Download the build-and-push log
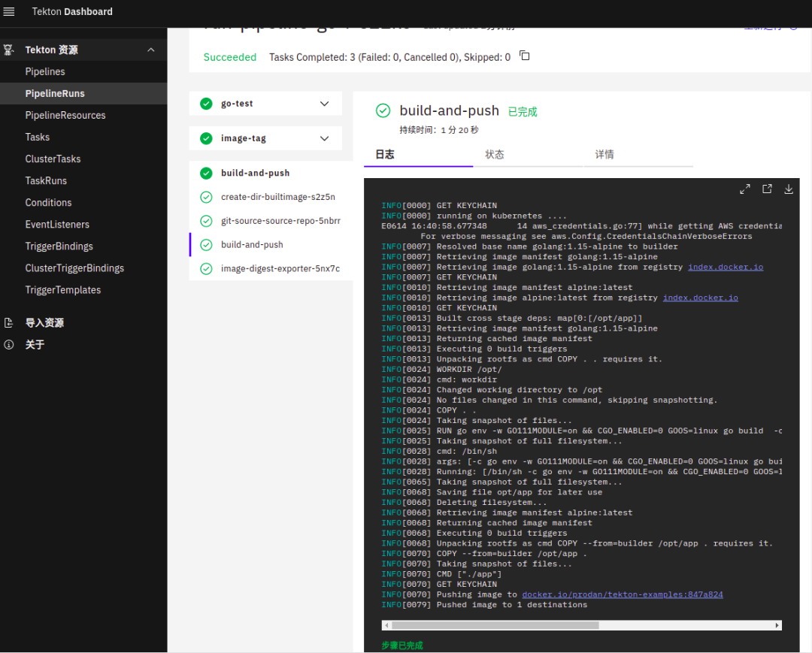The image size is (812, 653). [789, 189]
